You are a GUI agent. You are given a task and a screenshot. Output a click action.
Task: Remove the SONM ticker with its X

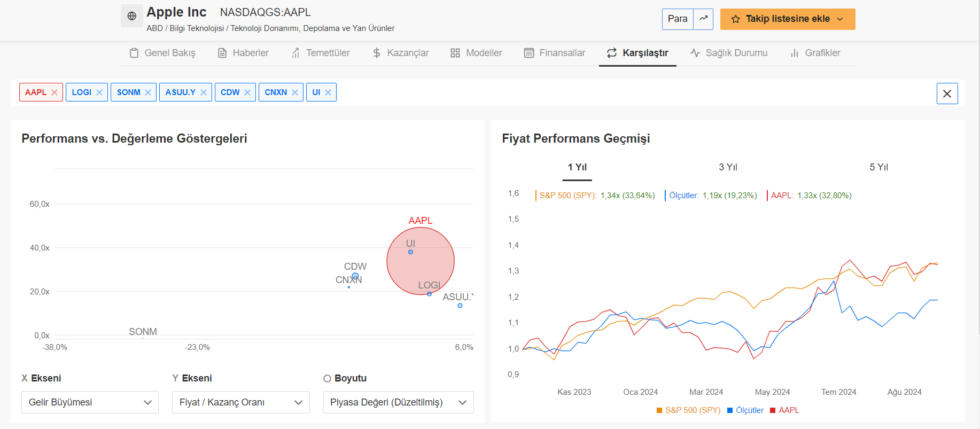point(148,92)
